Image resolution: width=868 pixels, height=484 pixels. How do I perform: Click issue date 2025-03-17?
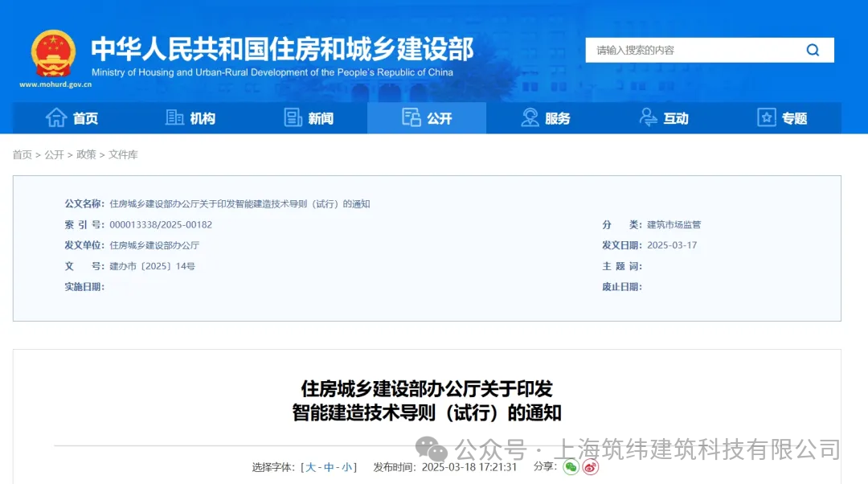(672, 245)
